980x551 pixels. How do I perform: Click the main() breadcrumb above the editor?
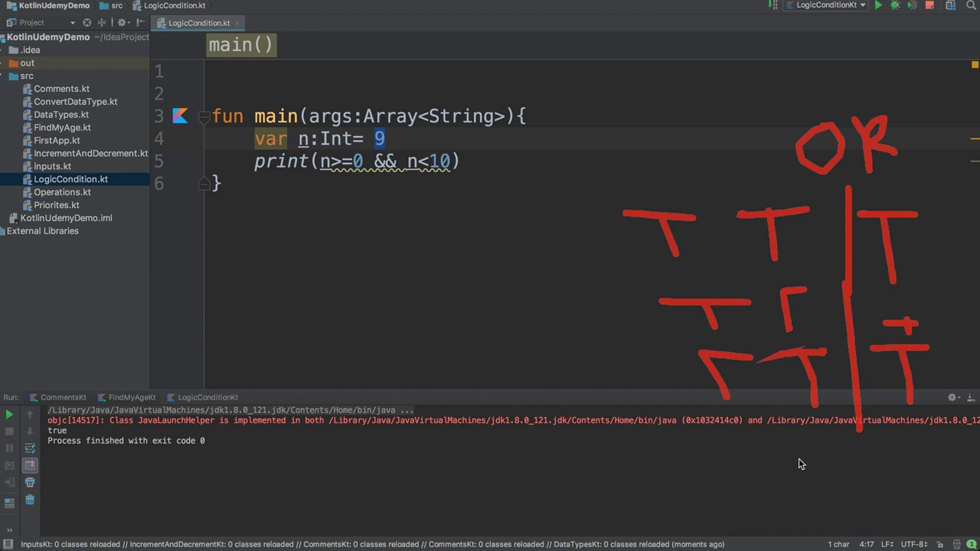pos(240,44)
